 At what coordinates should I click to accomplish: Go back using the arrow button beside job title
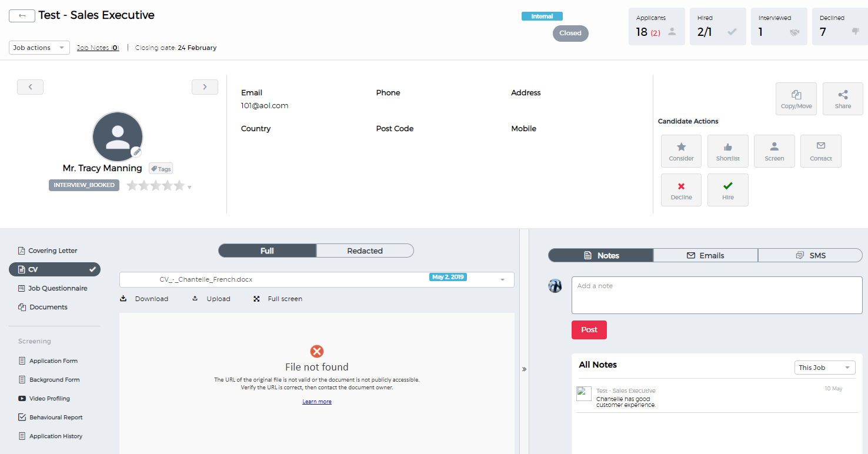click(22, 16)
